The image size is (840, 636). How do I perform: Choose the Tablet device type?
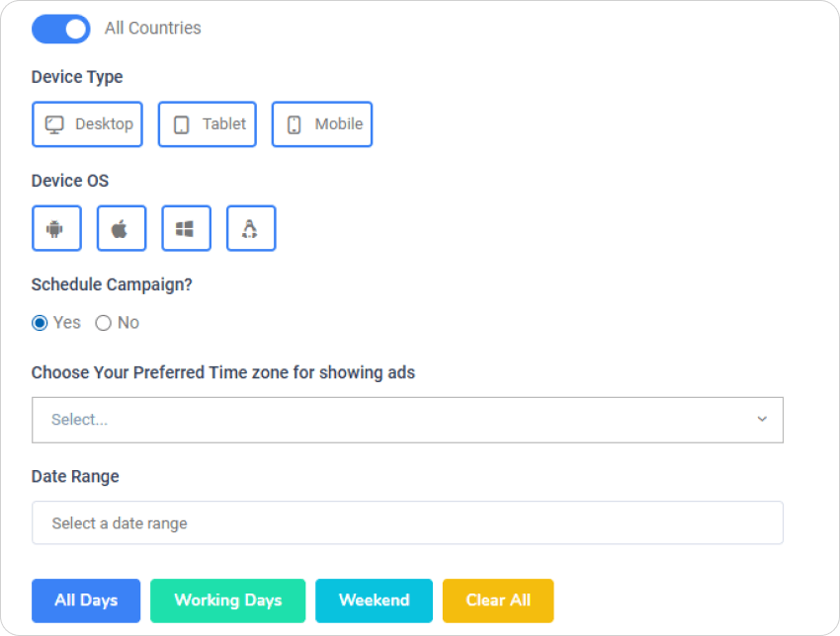click(208, 124)
